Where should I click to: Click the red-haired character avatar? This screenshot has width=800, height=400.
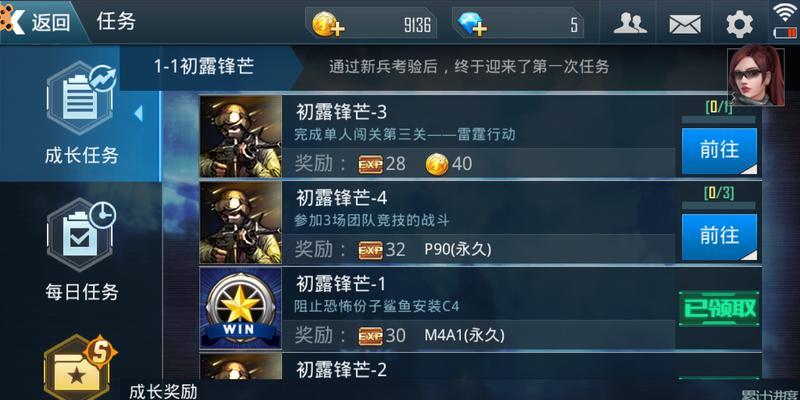(756, 77)
